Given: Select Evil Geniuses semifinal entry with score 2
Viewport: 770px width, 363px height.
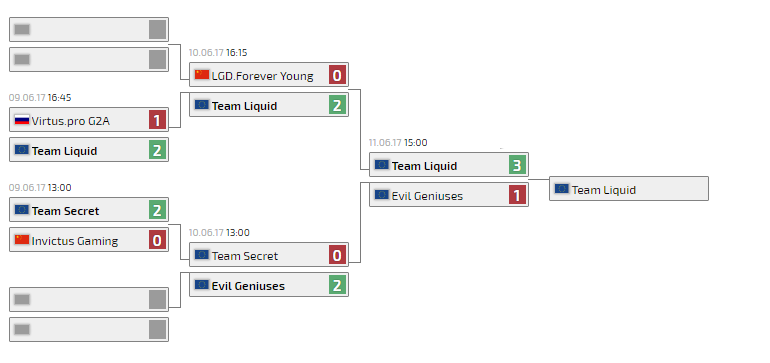Looking at the screenshot, I should tap(269, 285).
